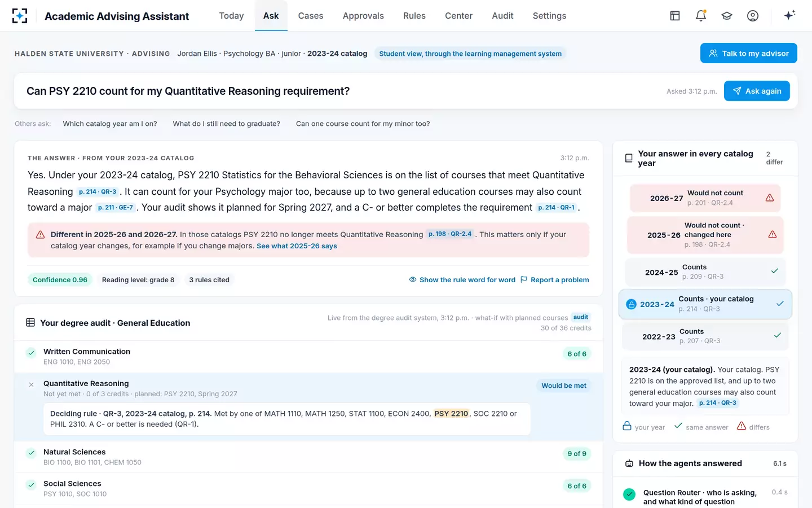The image size is (812, 508).
Task: Select the 2022-23 catalog year card
Action: click(x=705, y=336)
